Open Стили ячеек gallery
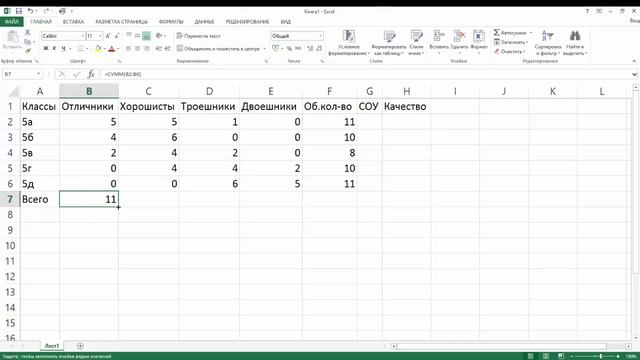 pyautogui.click(x=416, y=42)
